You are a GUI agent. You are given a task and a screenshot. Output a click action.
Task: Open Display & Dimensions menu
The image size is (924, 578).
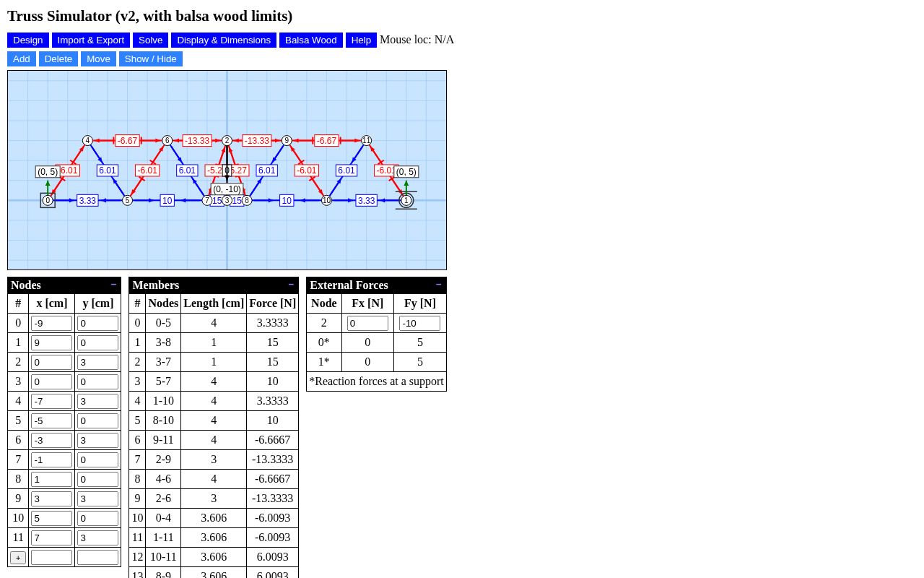tap(224, 40)
